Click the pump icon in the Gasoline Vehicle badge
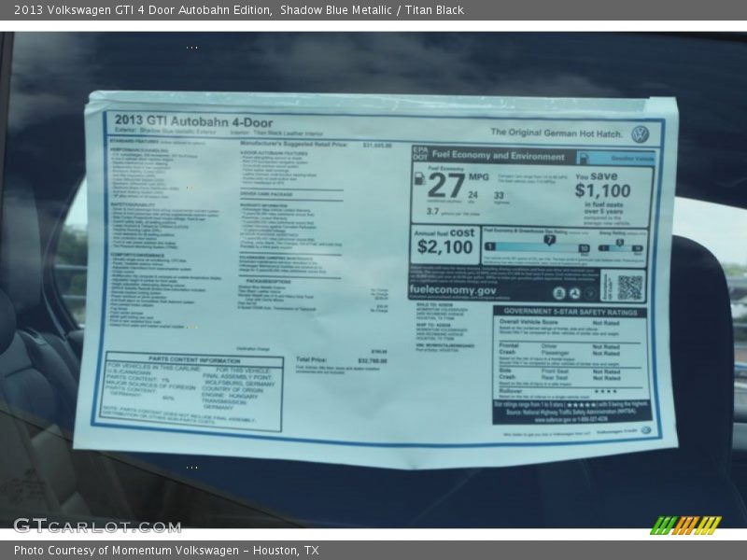 tap(584, 158)
